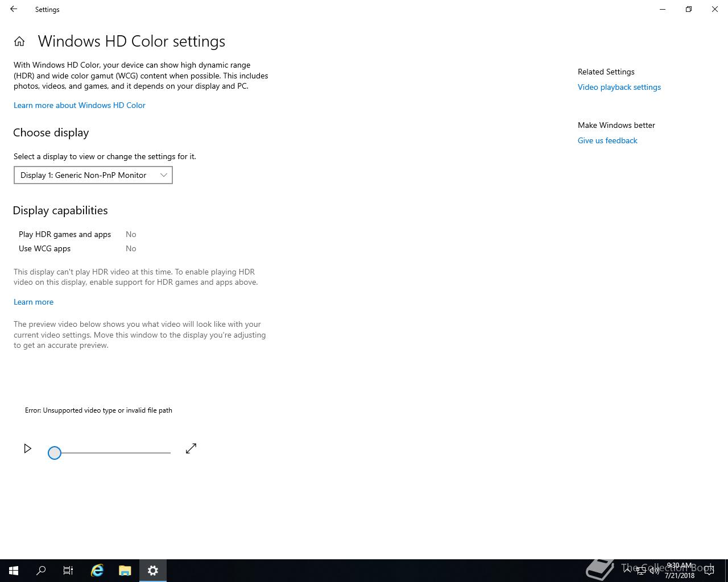The image size is (728, 582).
Task: Open the volume tray icon
Action: pos(655,571)
